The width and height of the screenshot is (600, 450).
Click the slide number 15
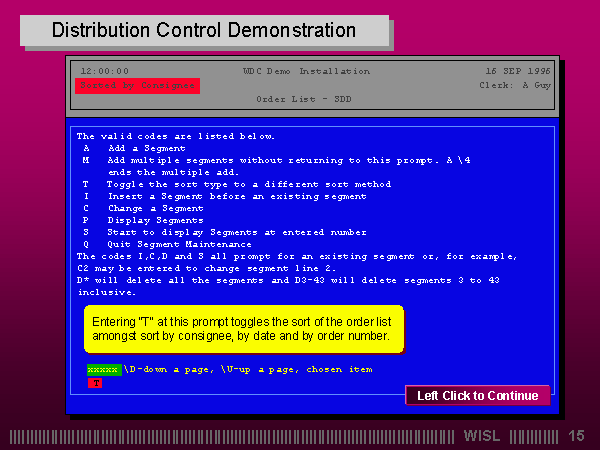(576, 436)
